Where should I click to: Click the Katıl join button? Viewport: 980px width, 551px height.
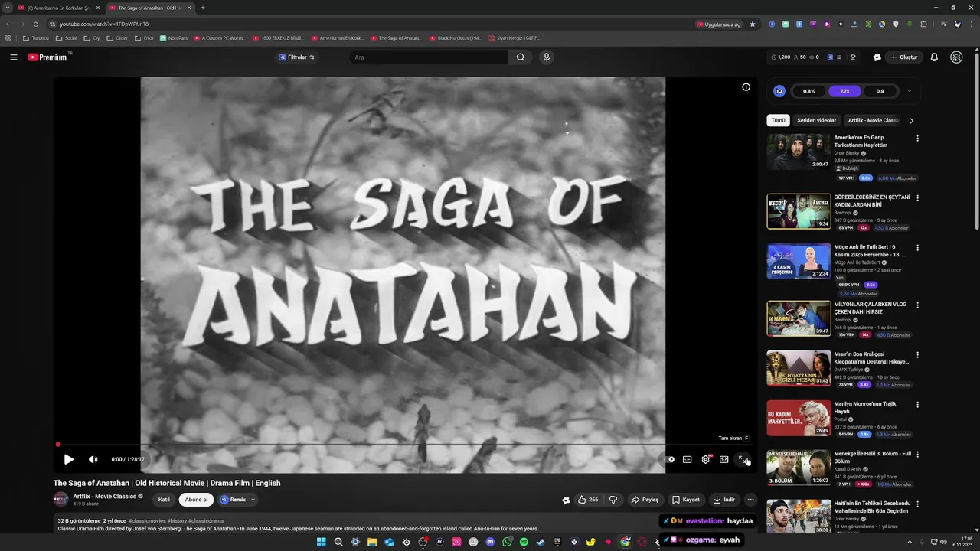(164, 500)
